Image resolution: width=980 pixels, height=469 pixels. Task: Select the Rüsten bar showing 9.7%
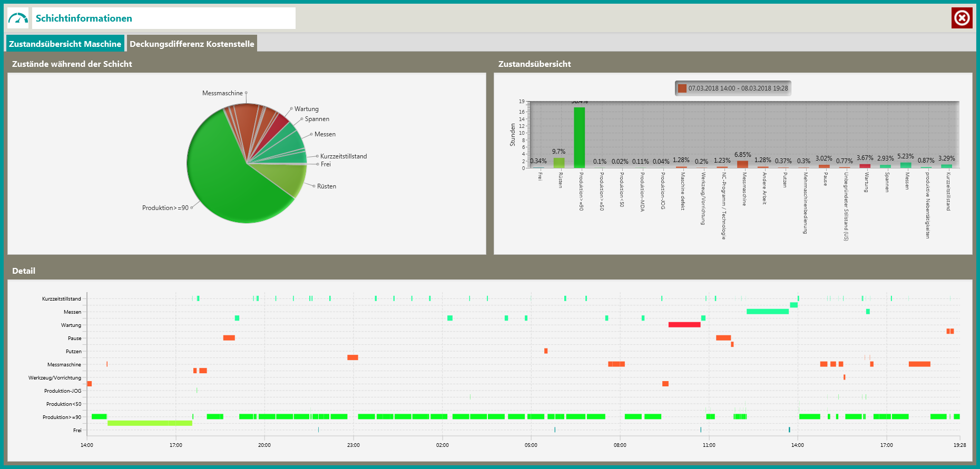point(559,163)
